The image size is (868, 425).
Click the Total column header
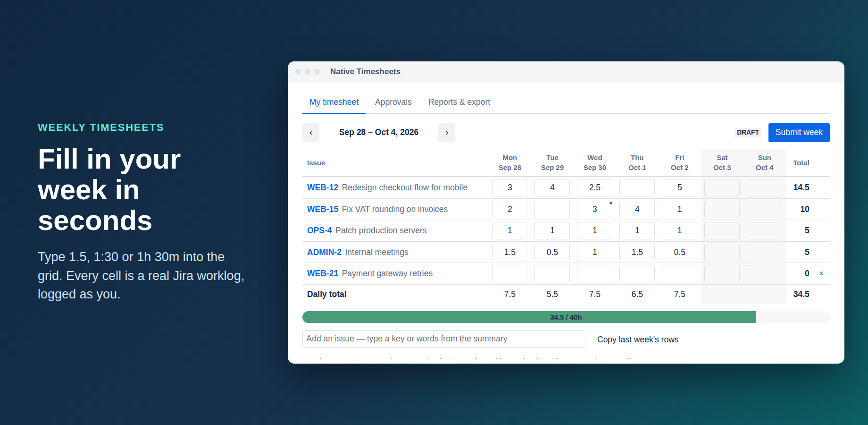pyautogui.click(x=801, y=163)
